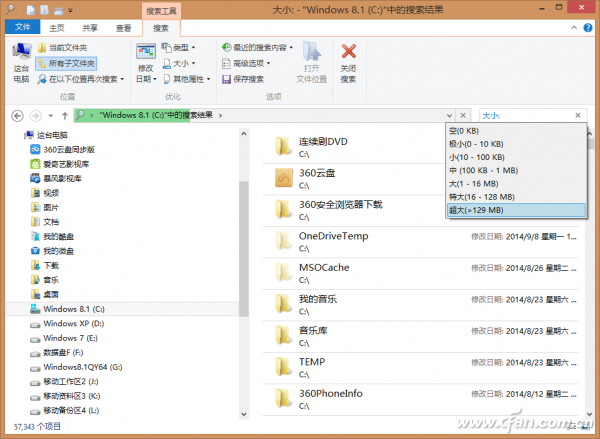This screenshot has width=600, height=439.
Task: Choose 极小(0 - 10 KB) size filter
Action: (x=516, y=144)
